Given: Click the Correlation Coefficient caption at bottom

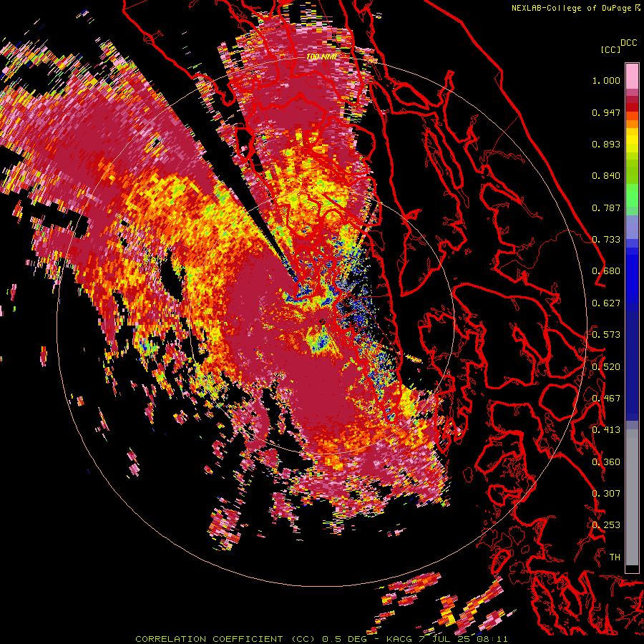Looking at the screenshot, I should [321, 639].
